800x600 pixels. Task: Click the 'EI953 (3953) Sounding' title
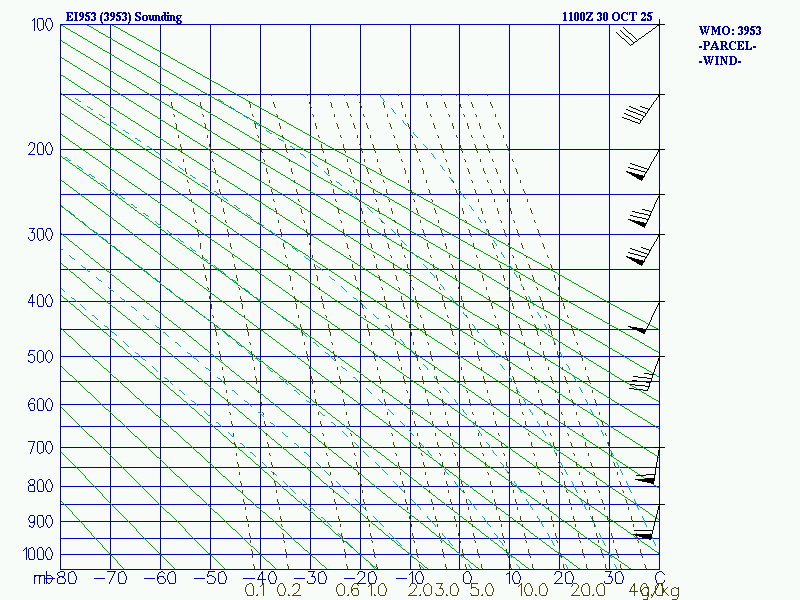pos(123,17)
